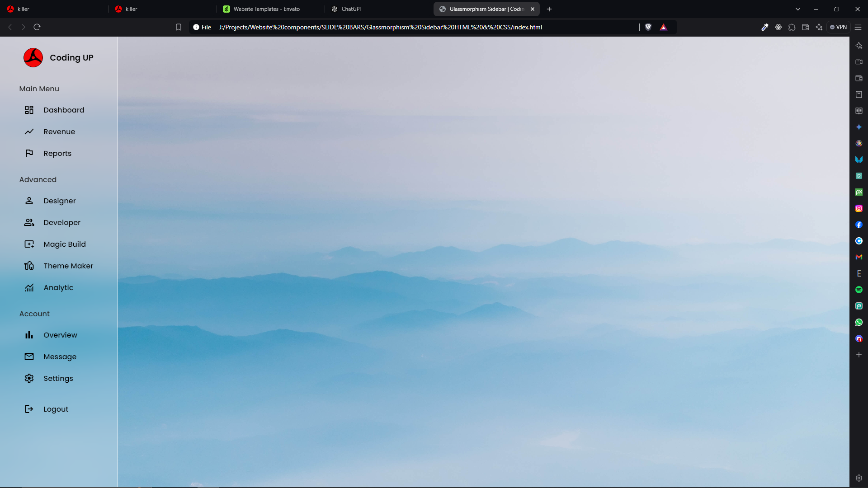Image resolution: width=868 pixels, height=488 pixels.
Task: Click the Overview bar chart icon
Action: click(29, 335)
